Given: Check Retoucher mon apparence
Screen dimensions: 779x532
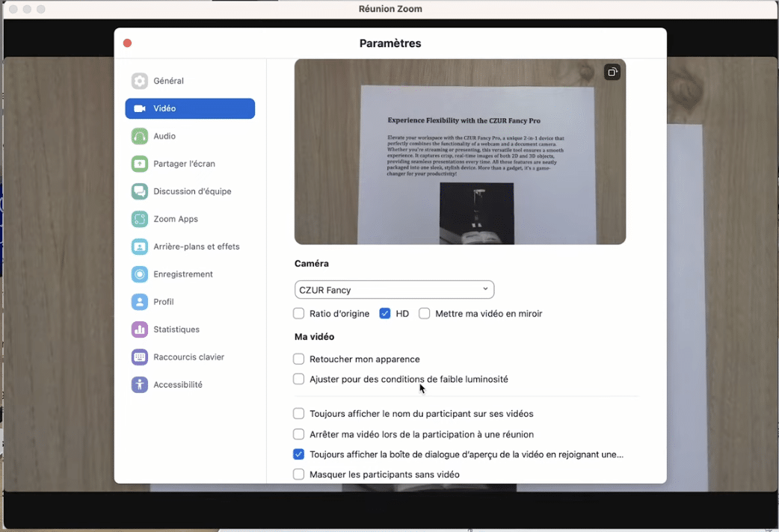Looking at the screenshot, I should pyautogui.click(x=299, y=359).
